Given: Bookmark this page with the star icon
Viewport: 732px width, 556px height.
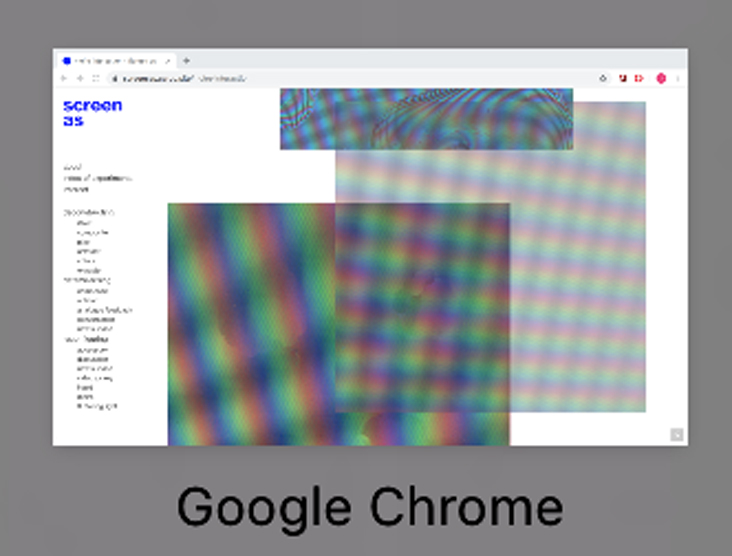Looking at the screenshot, I should (603, 78).
